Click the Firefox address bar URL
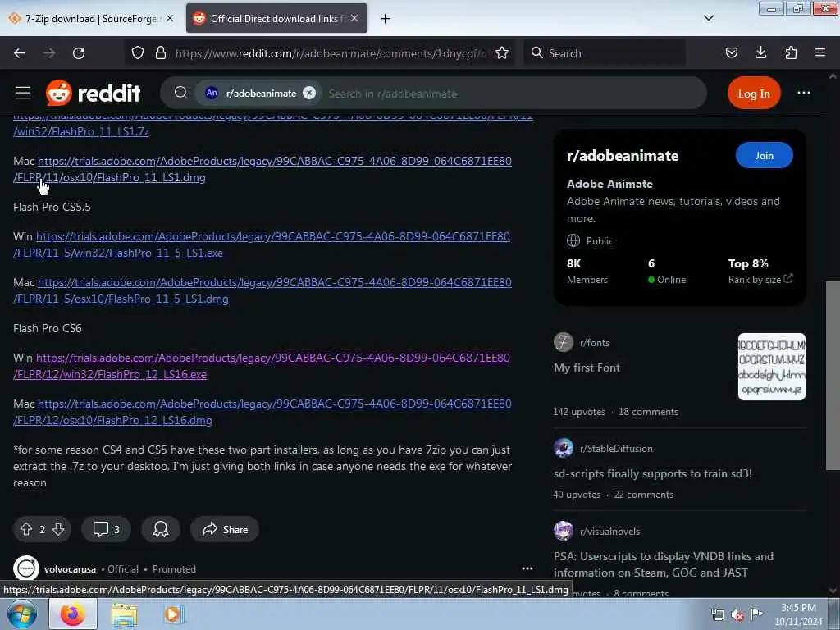The height and width of the screenshot is (630, 840). click(331, 53)
